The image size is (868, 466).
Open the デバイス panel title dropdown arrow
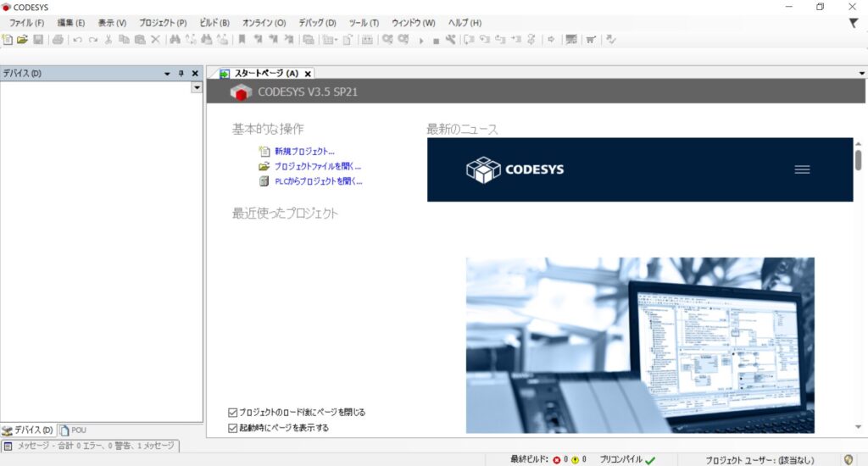[x=168, y=74]
